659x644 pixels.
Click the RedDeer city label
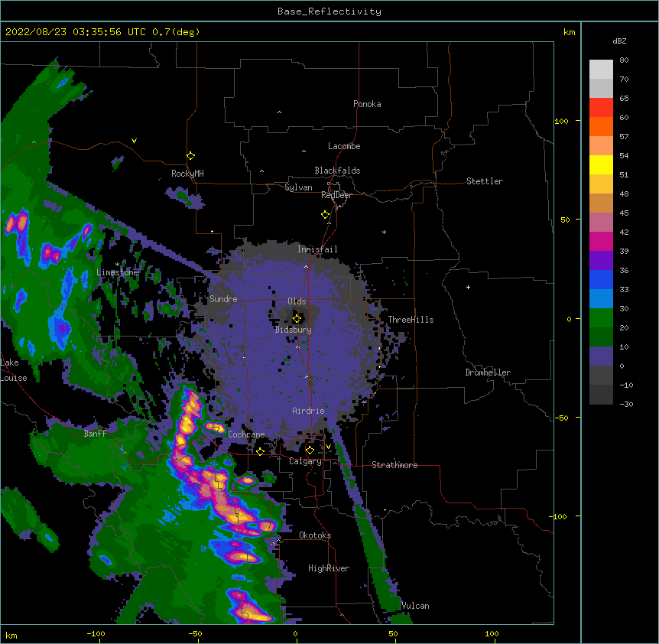[x=336, y=195]
